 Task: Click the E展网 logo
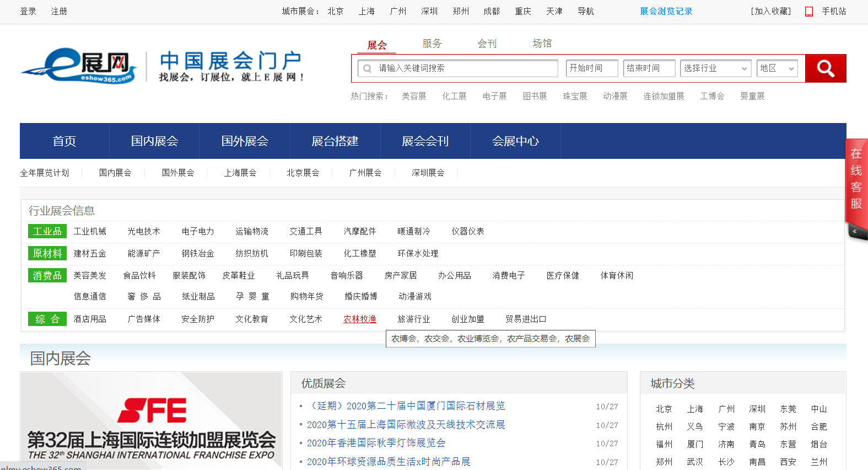coord(79,65)
